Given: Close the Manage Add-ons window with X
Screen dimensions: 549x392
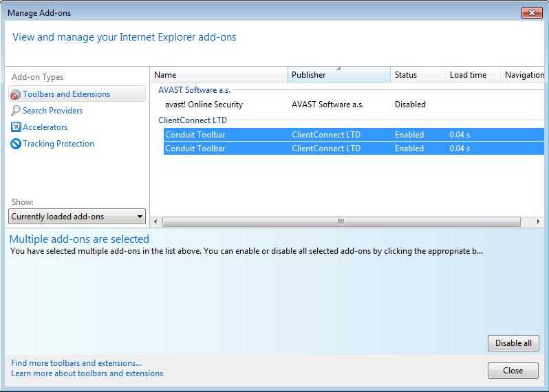Looking at the screenshot, I should [x=532, y=13].
